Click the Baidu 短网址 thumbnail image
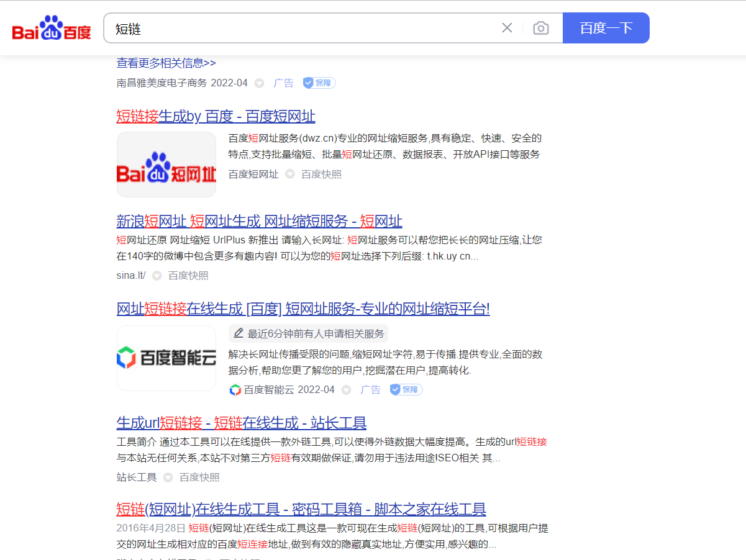 tap(166, 165)
